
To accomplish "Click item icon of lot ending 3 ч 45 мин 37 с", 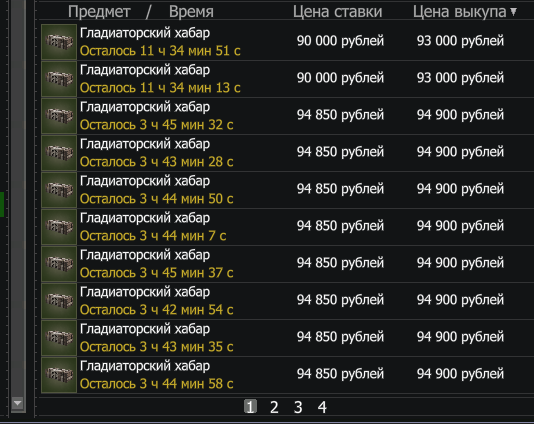I will tap(59, 264).
